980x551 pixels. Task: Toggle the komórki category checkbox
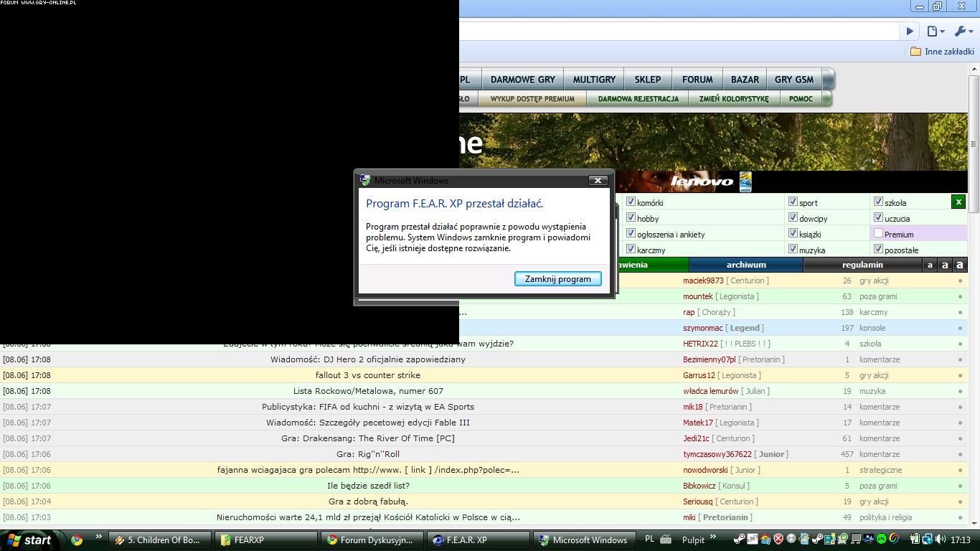pos(631,202)
